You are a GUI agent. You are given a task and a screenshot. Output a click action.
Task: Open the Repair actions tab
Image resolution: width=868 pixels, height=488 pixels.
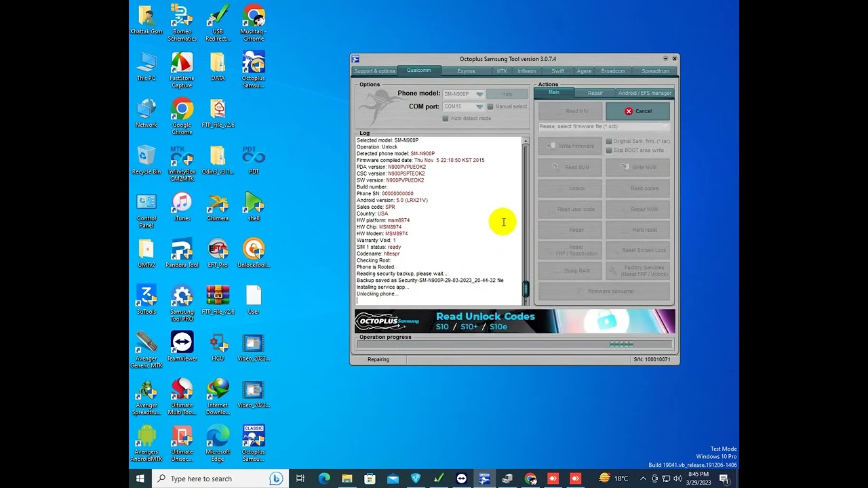tap(595, 93)
